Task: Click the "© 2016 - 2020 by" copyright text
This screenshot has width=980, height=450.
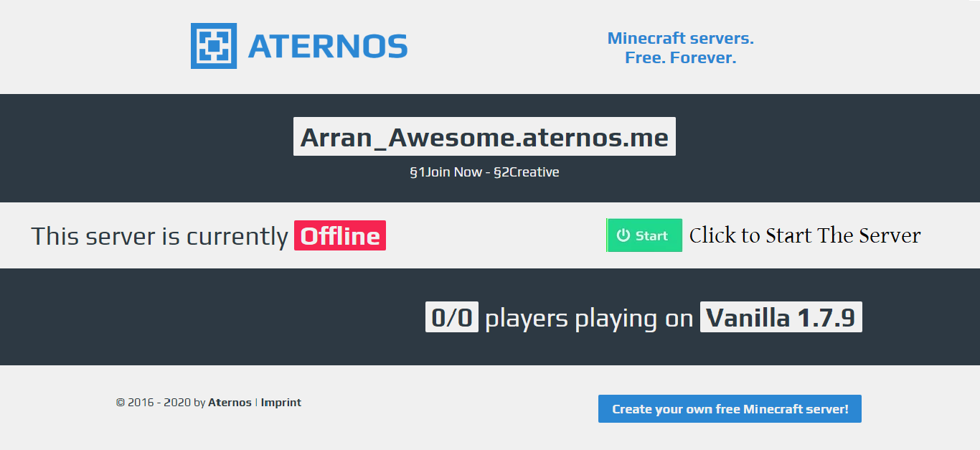Action: click(x=161, y=403)
